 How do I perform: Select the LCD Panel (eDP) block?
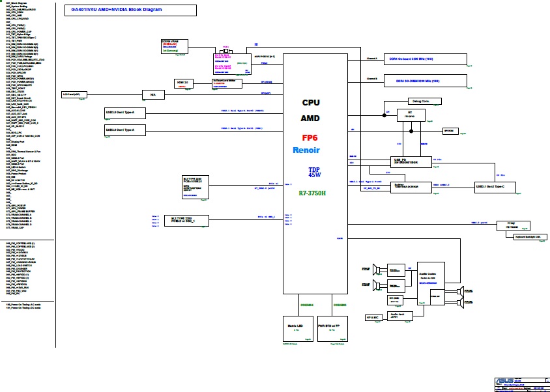click(71, 94)
